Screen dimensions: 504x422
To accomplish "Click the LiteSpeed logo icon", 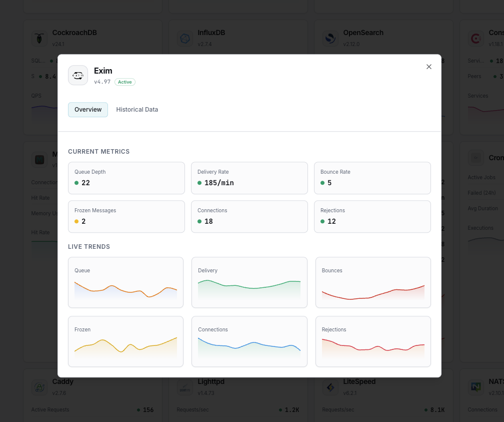I will [330, 387].
